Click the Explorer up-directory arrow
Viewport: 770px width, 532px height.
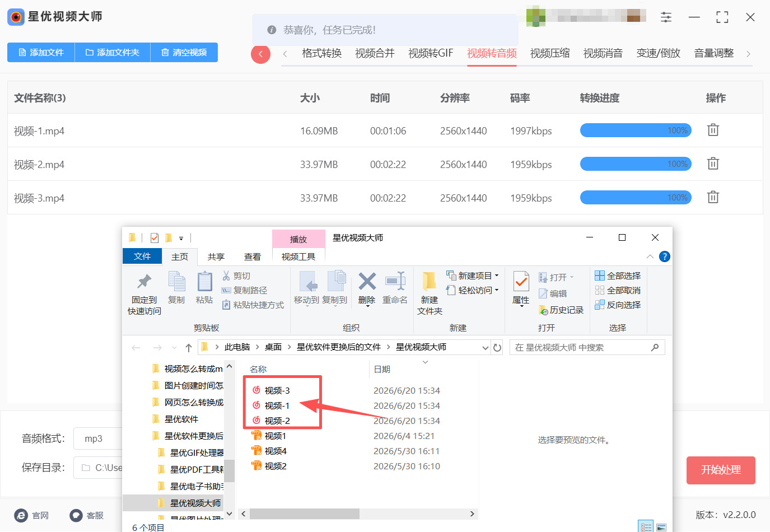pos(189,348)
